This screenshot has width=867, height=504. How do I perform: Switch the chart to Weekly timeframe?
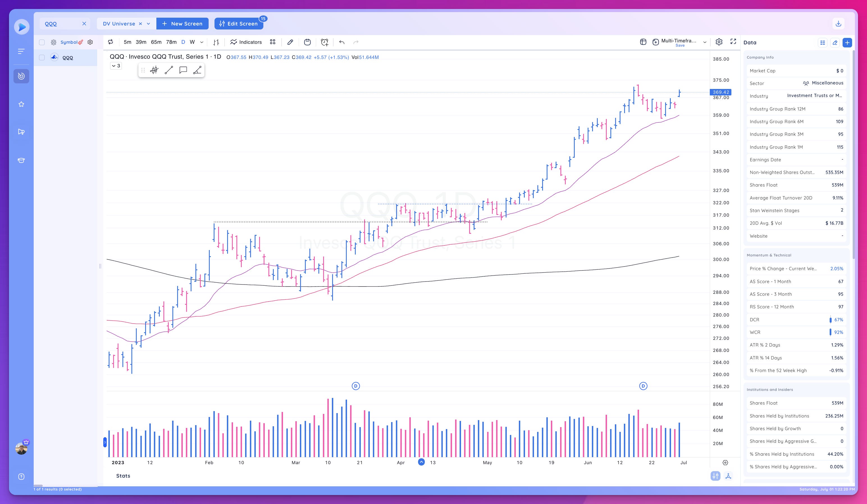(192, 42)
